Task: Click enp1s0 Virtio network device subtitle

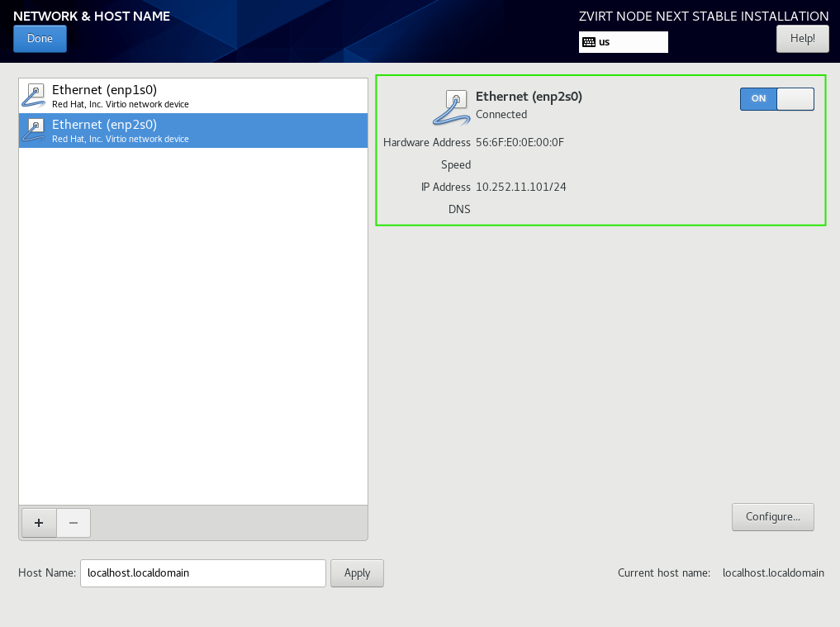Action: coord(120,104)
